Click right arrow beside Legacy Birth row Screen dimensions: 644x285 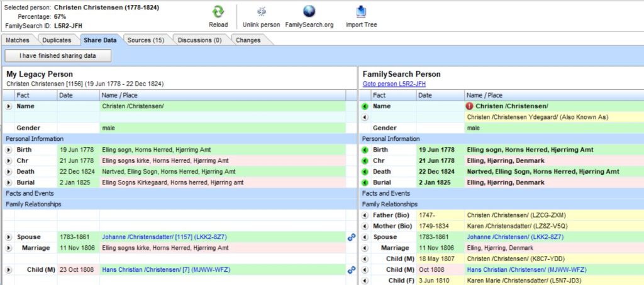click(9, 150)
